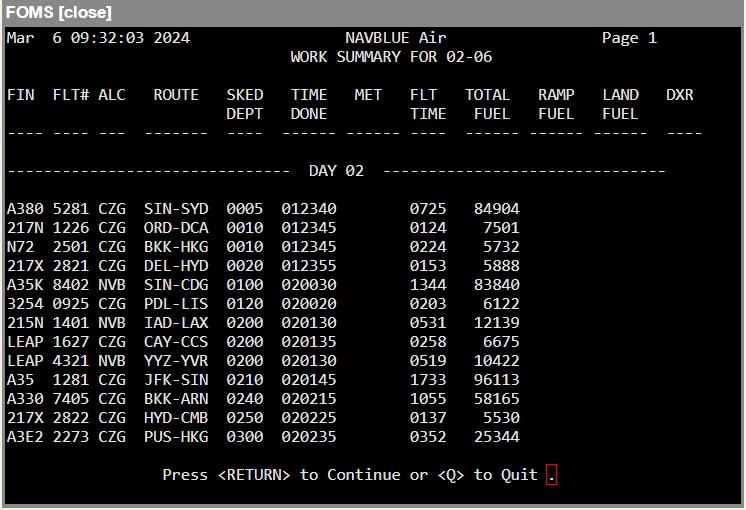Select route YYZ-YVR

[x=176, y=361]
